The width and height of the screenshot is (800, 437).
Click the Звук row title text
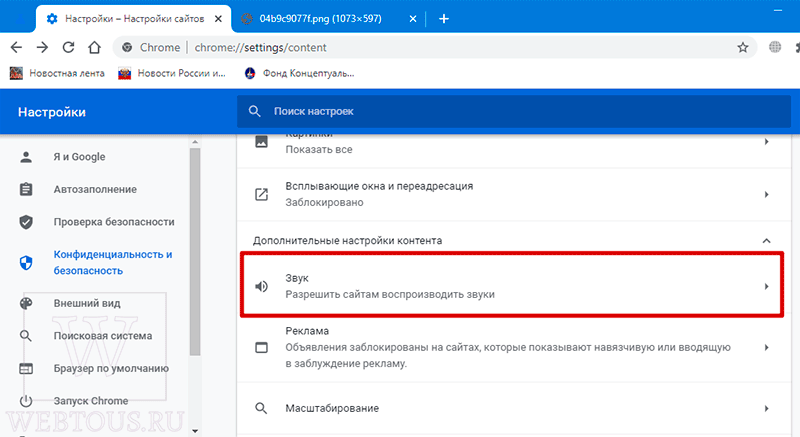point(296,278)
